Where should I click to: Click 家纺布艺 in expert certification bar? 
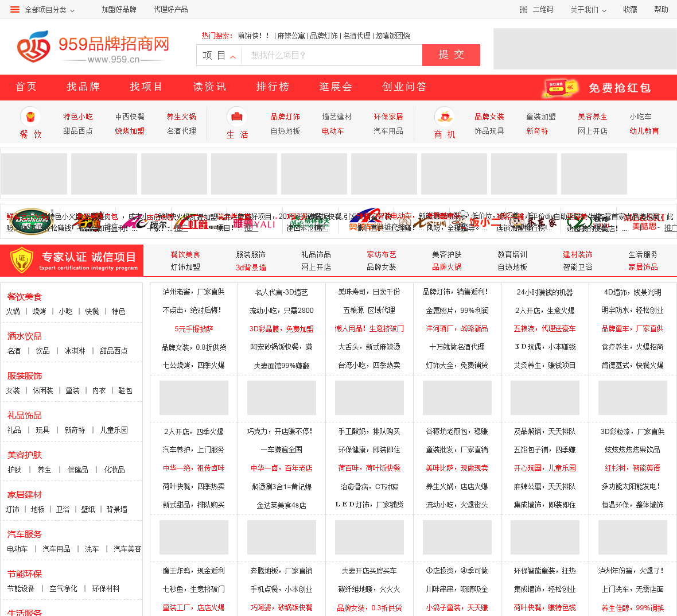click(382, 254)
